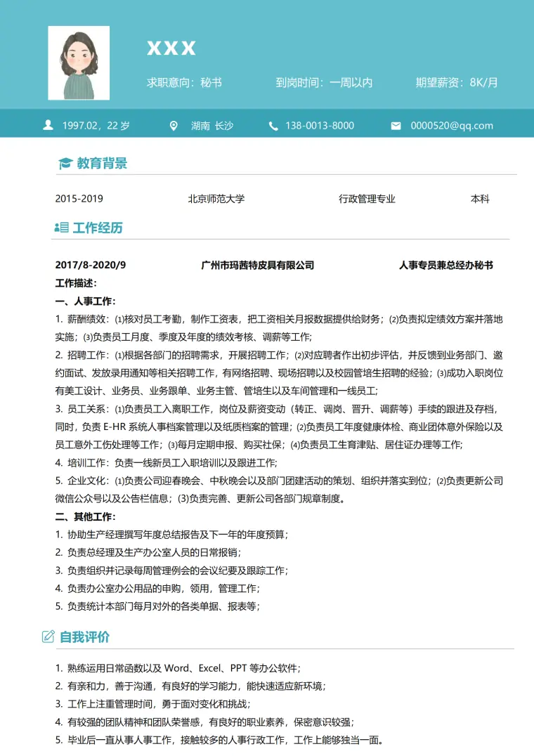Click line 工作上注重管理时间
Image resolution: width=534 pixels, height=756 pixels.
[152, 705]
